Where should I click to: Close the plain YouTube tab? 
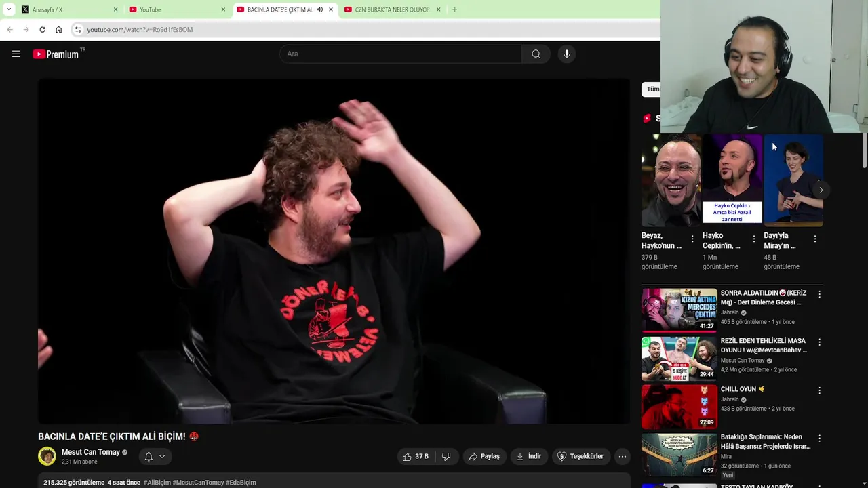pos(223,9)
